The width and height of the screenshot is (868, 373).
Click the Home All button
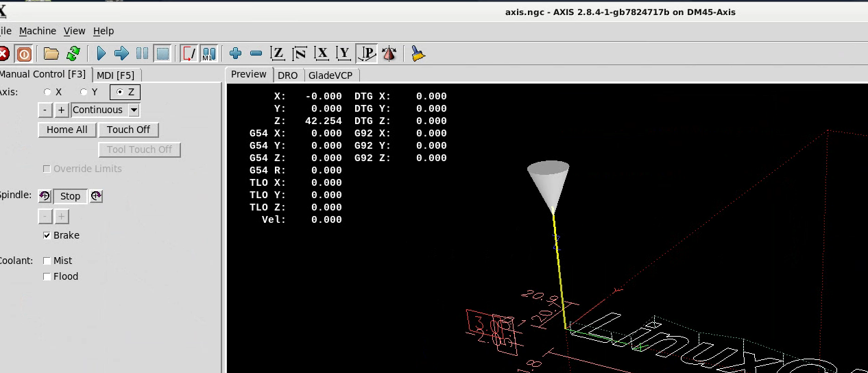67,130
